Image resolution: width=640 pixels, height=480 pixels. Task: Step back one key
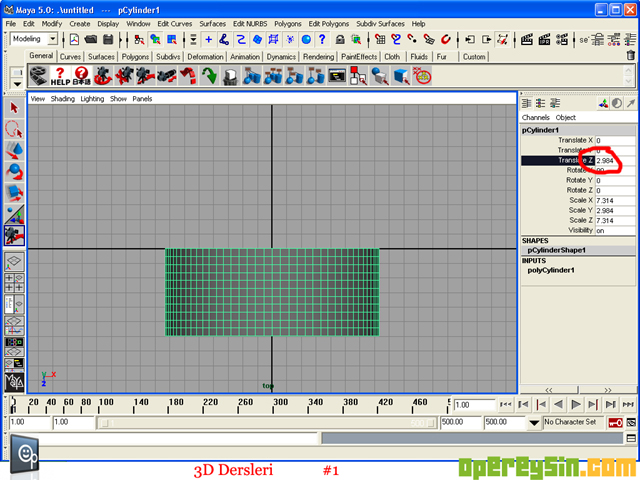pyautogui.click(x=540, y=405)
